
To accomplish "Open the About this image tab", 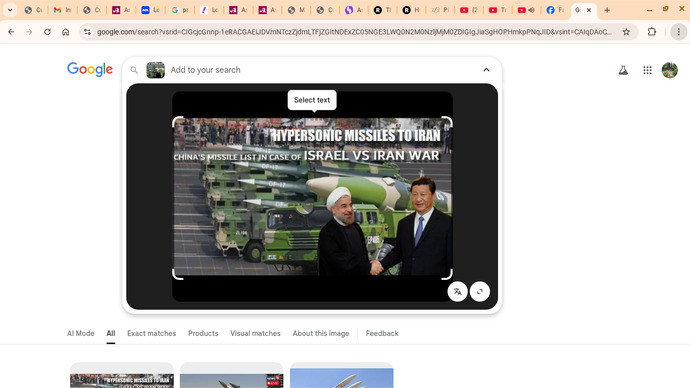I will 321,333.
